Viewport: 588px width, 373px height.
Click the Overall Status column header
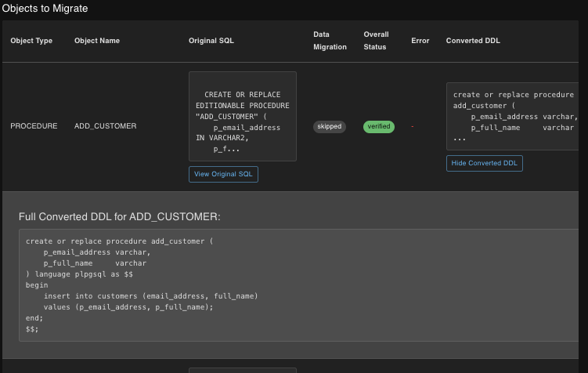click(x=377, y=41)
